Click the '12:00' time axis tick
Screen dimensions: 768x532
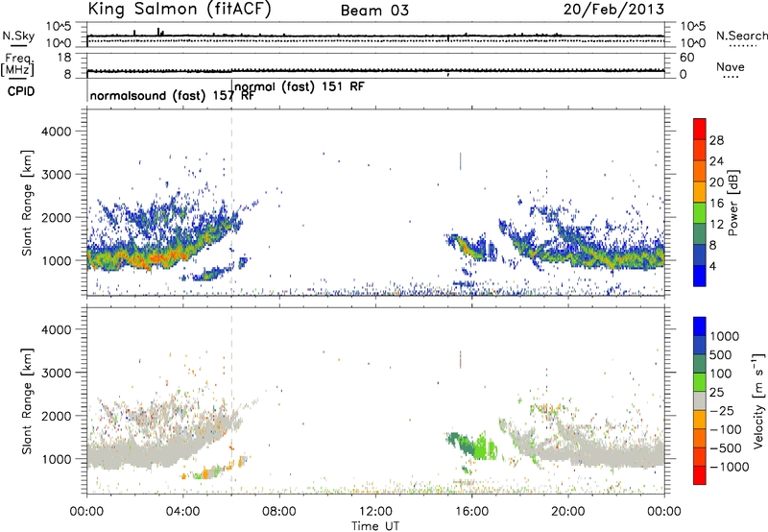(x=375, y=512)
